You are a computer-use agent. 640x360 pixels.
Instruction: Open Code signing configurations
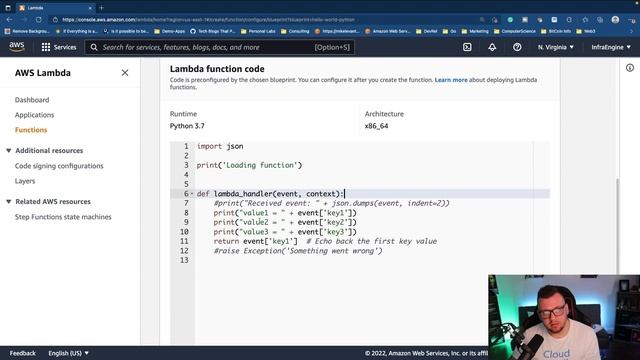click(59, 166)
